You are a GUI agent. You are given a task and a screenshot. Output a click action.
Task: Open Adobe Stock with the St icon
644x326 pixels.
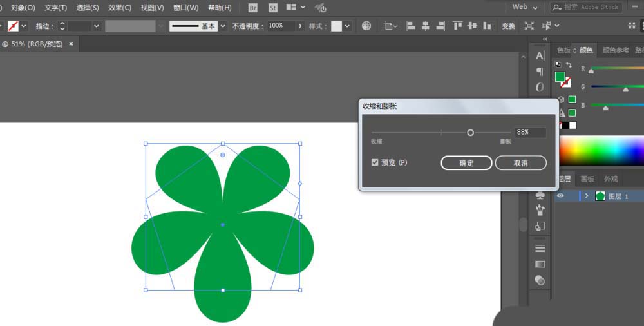[x=272, y=7]
